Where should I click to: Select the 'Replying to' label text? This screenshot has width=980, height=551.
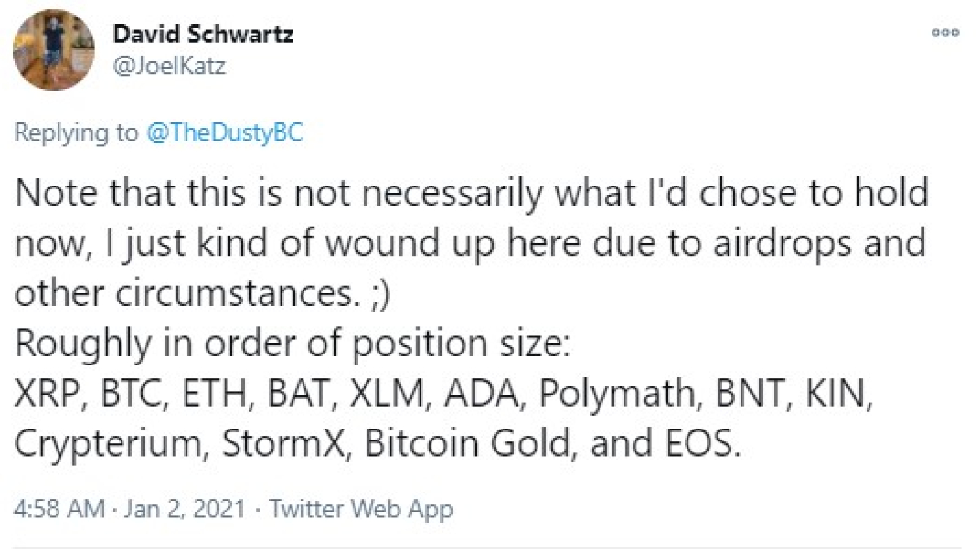coord(76,132)
